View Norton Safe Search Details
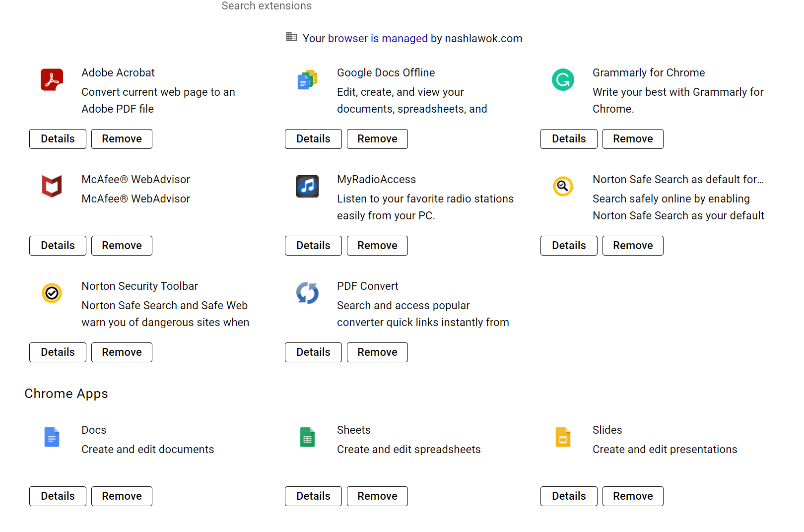 click(x=569, y=246)
